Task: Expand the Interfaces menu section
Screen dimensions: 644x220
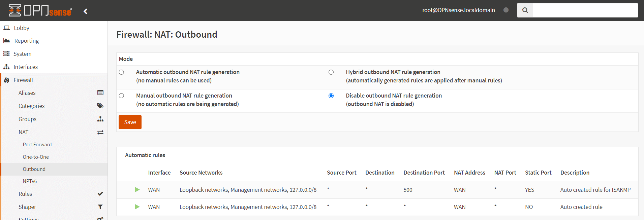Action: point(25,67)
